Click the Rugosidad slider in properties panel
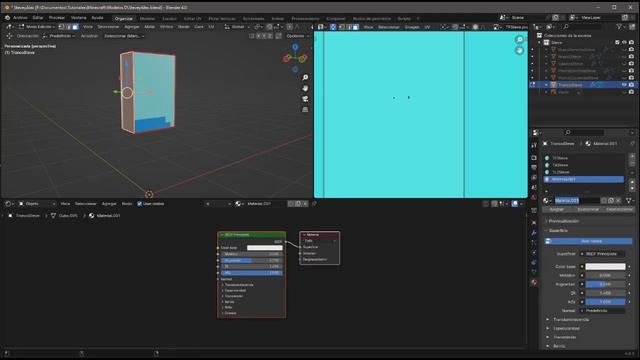Image resolution: width=640 pixels, height=360 pixels. [x=605, y=284]
